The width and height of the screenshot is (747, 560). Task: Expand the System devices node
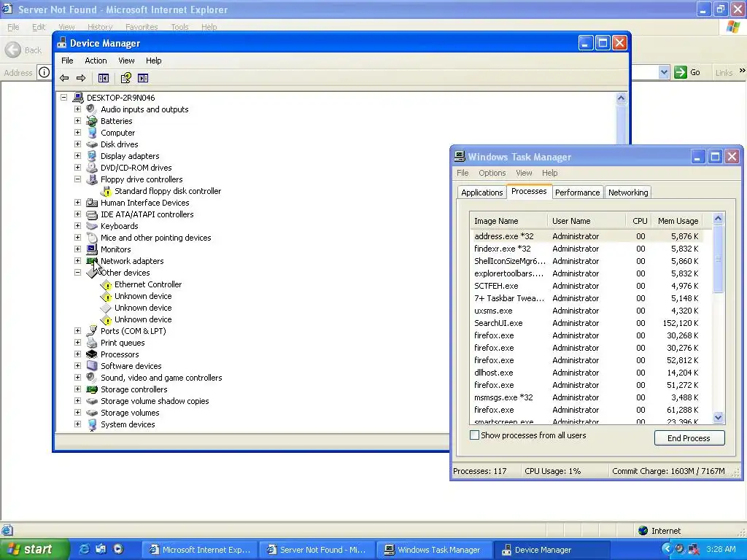coord(77,424)
